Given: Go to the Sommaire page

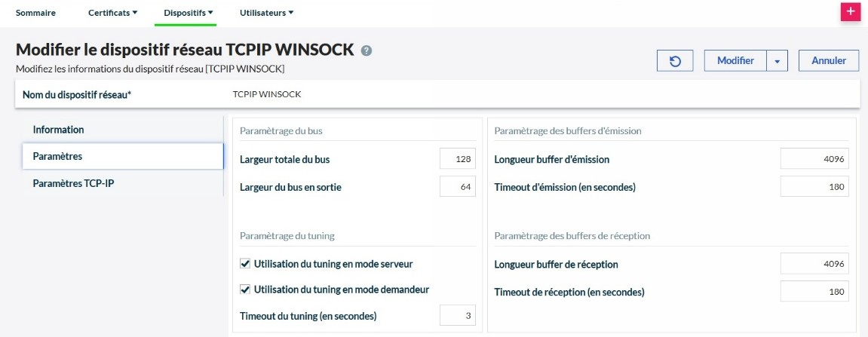Looking at the screenshot, I should (x=35, y=13).
